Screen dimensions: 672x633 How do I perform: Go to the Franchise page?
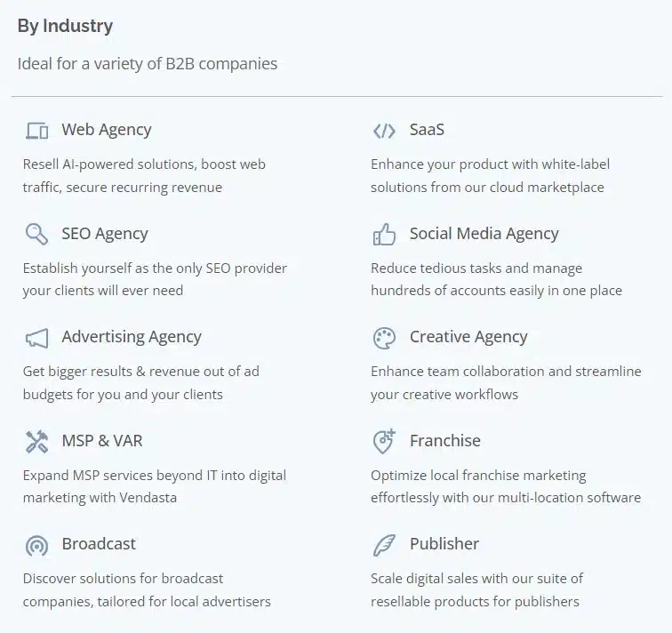pyautogui.click(x=444, y=440)
